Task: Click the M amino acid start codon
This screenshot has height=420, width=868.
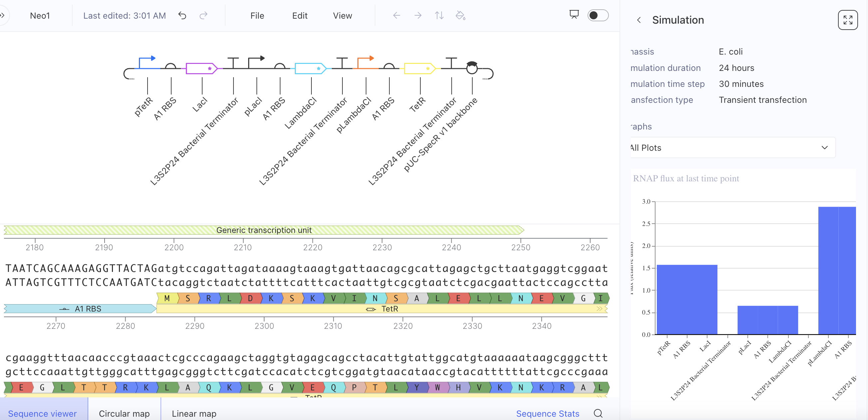Action: pos(167,298)
